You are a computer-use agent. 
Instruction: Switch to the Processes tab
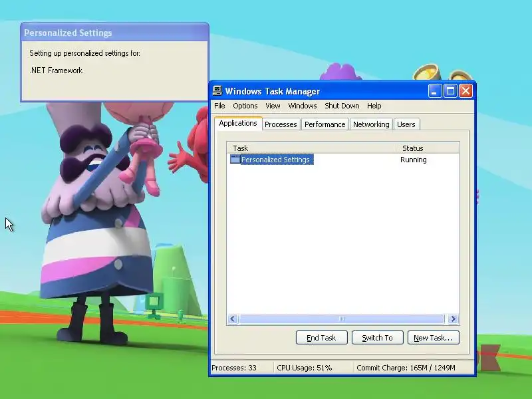point(281,124)
